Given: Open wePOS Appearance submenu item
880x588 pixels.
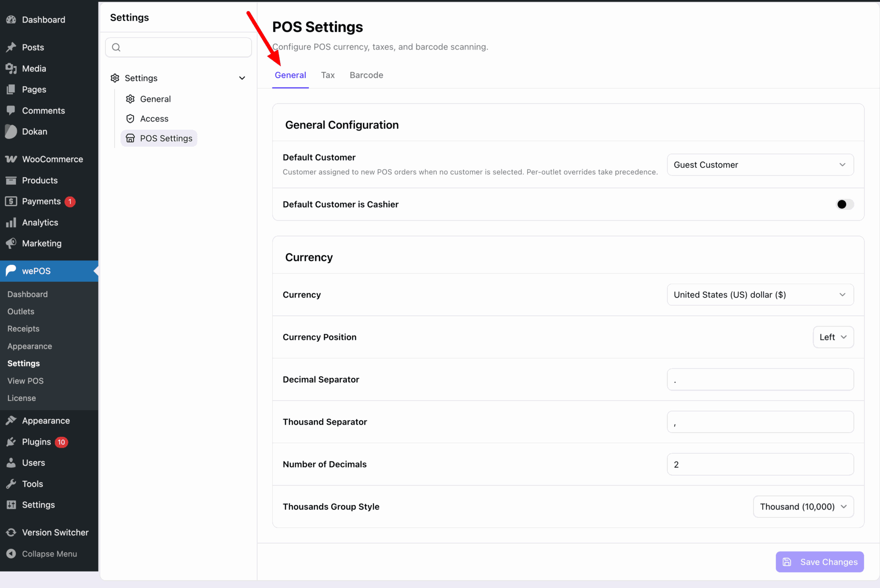Looking at the screenshot, I should click(30, 346).
